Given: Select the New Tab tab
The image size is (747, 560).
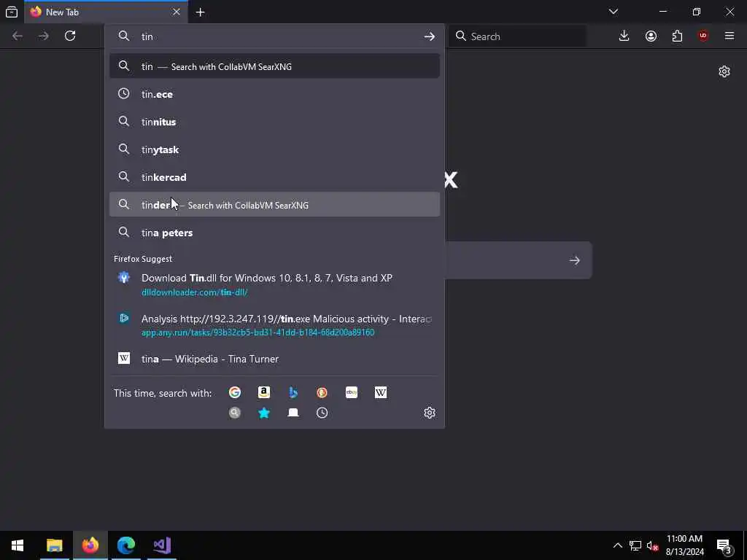Looking at the screenshot, I should coord(106,12).
